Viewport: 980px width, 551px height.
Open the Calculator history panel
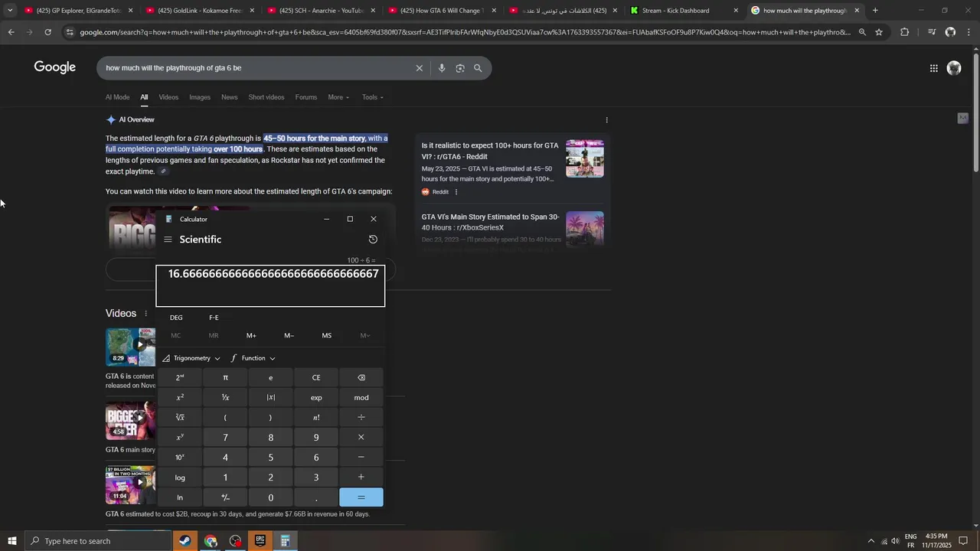(x=373, y=240)
